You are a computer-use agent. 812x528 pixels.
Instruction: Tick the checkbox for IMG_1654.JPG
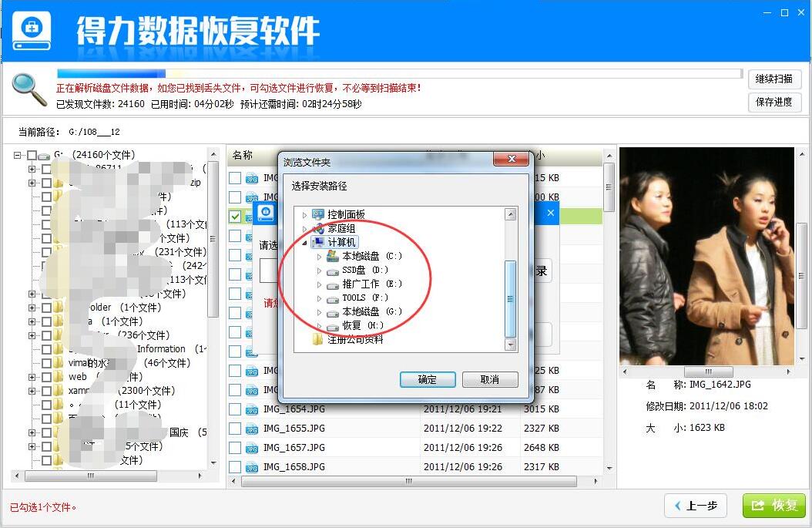tap(235, 409)
